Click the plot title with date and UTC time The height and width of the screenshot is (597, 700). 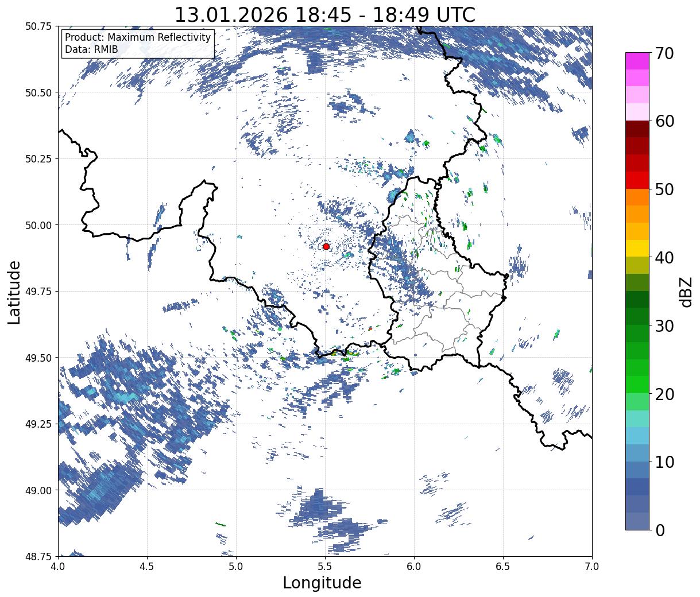324,14
